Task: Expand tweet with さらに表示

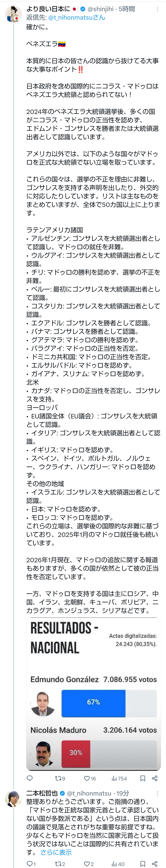Action: pos(56,849)
